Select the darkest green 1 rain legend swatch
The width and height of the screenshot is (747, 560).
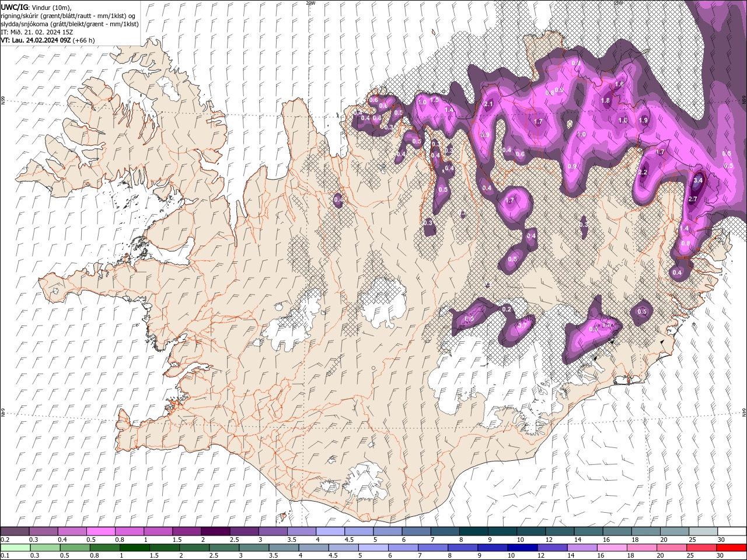(x=135, y=548)
